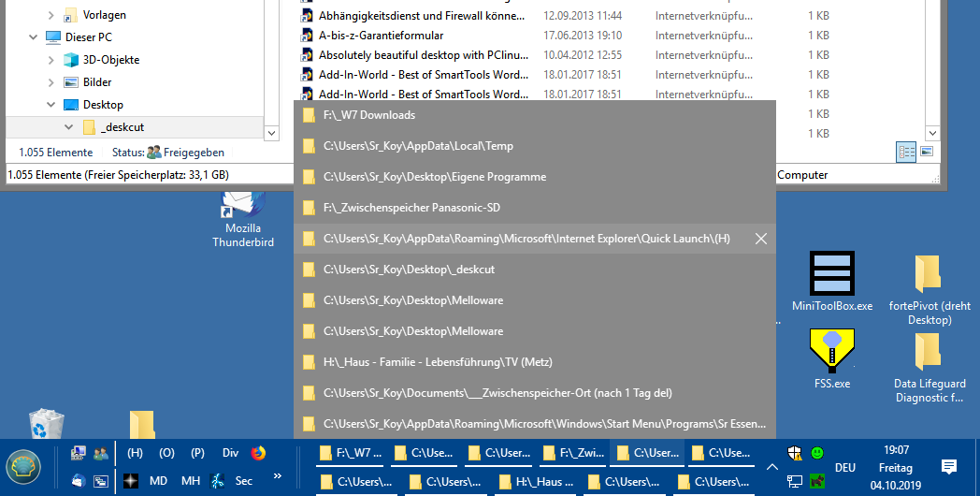Click the two-users icon in Quick Launch
The image size is (980, 496).
(100, 454)
